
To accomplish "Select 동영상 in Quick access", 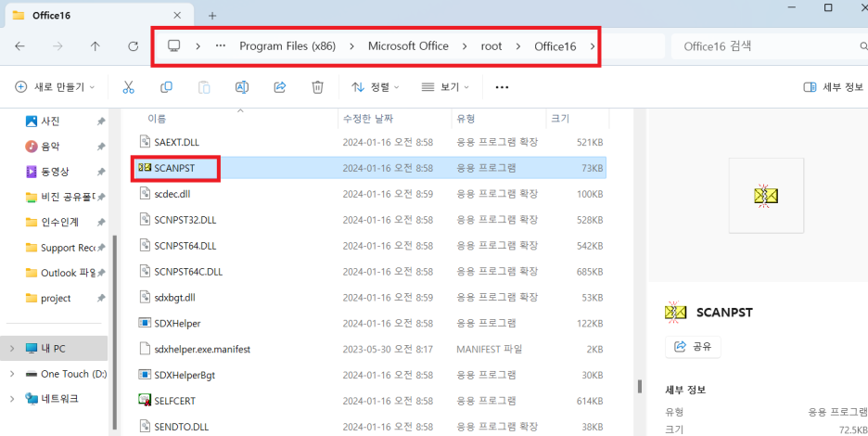I will pyautogui.click(x=55, y=172).
